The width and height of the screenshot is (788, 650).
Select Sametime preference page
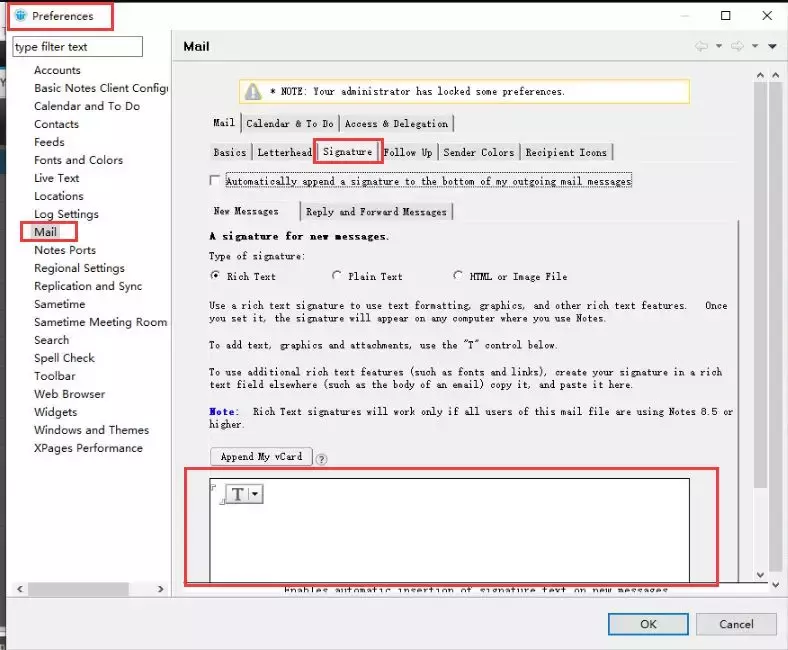59,304
